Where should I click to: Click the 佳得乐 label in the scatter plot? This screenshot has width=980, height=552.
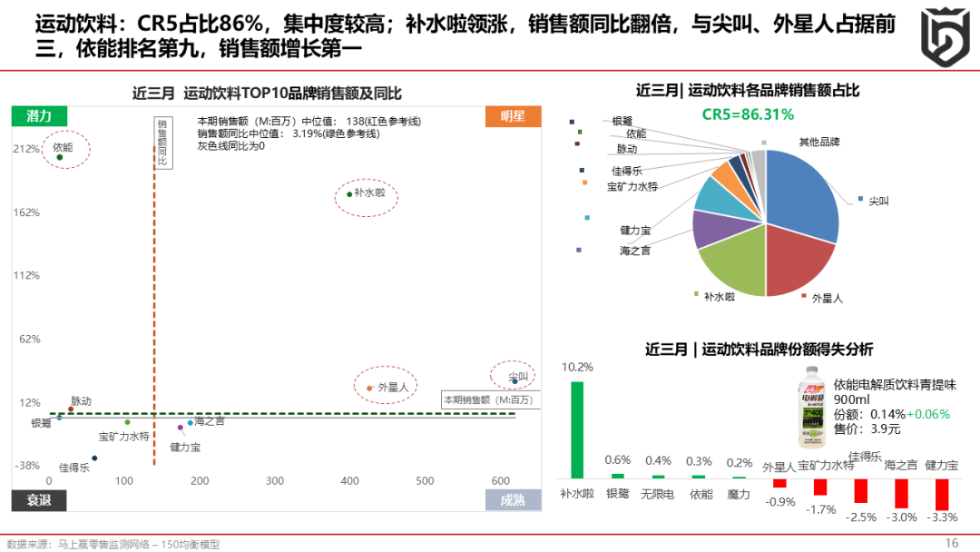coord(74,468)
